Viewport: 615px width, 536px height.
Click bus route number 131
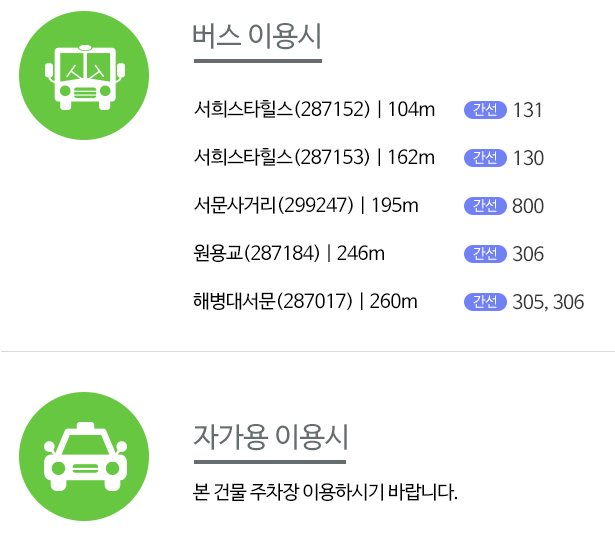[x=528, y=110]
